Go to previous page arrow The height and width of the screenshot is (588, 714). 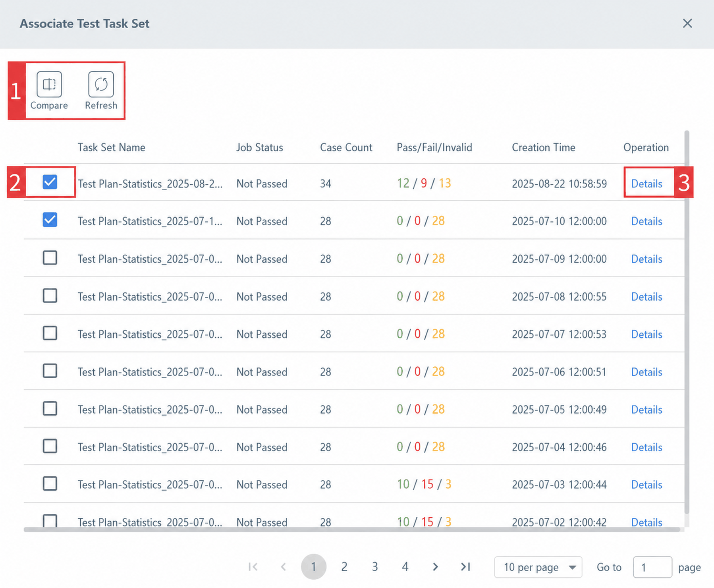click(283, 567)
